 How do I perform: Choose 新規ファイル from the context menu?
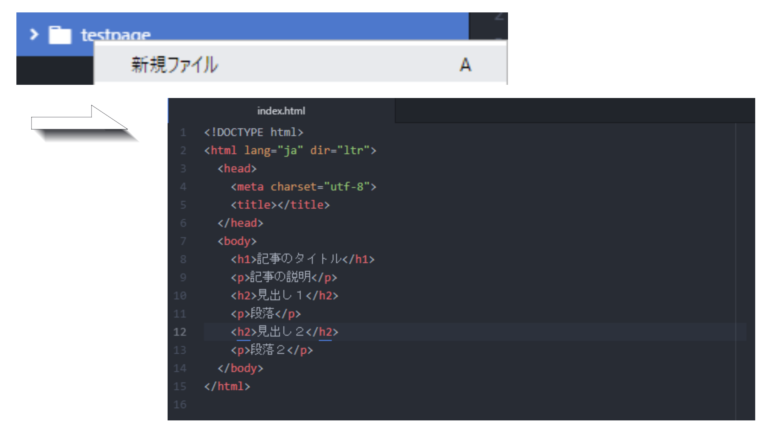(x=175, y=65)
